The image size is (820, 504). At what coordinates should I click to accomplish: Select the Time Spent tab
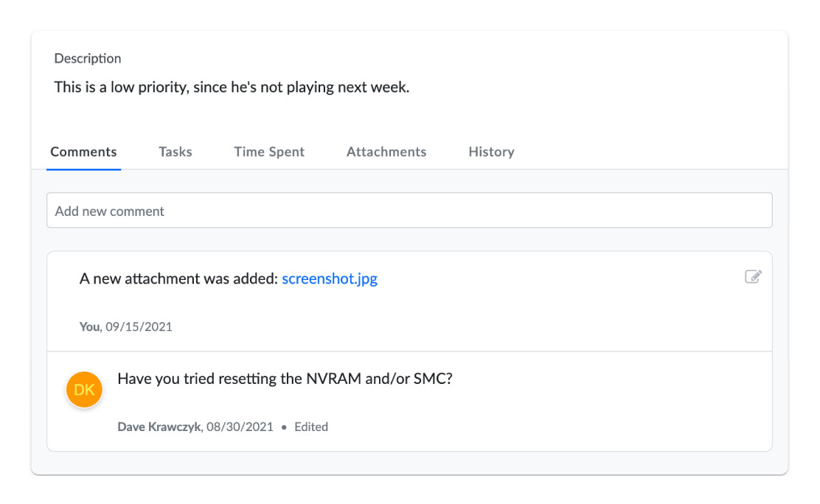click(x=269, y=152)
